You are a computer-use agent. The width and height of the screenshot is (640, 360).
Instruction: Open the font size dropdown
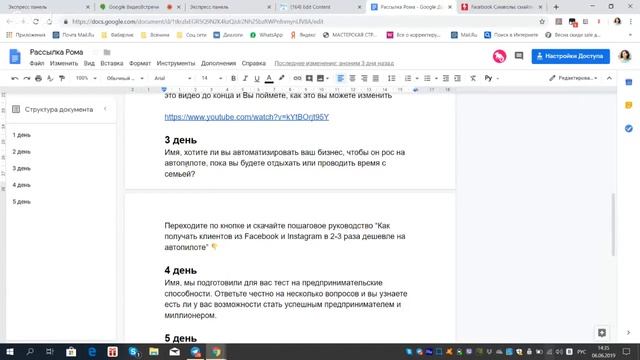pos(211,78)
